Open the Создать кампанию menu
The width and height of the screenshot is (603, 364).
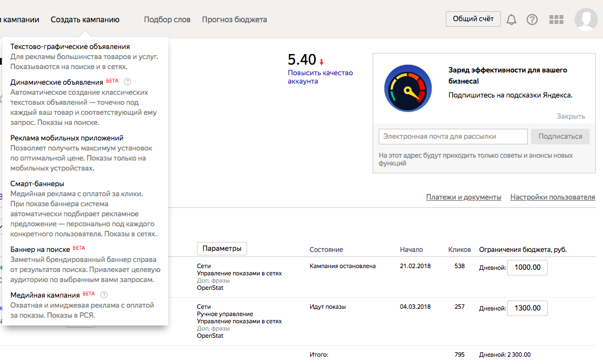click(85, 20)
